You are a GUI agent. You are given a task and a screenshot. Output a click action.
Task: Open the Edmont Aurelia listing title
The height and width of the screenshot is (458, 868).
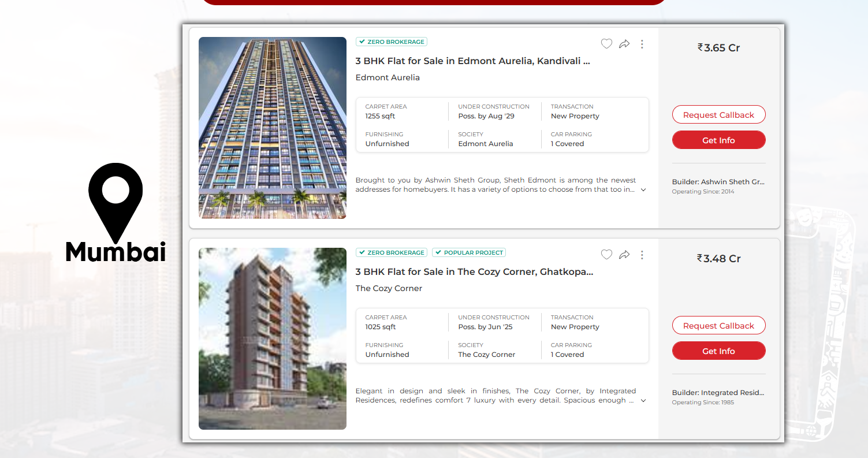pyautogui.click(x=473, y=61)
